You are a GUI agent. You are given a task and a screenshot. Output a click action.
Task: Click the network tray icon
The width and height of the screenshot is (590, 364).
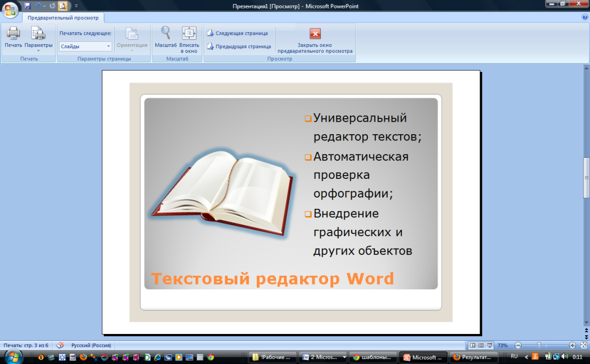(x=556, y=357)
